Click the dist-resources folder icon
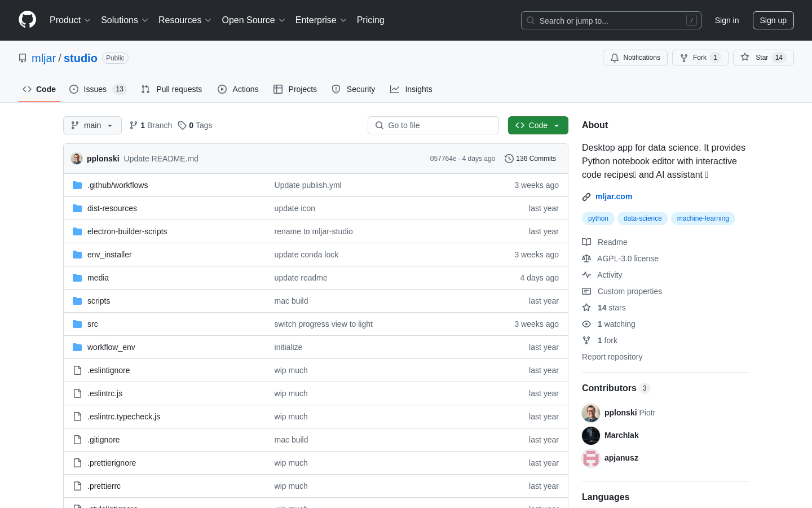This screenshot has height=508, width=812. [77, 208]
